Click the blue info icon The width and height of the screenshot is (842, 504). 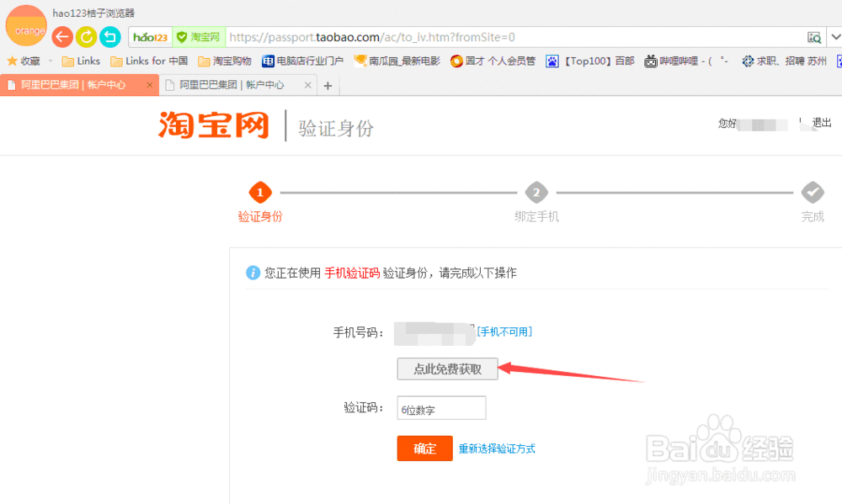pos(253,273)
